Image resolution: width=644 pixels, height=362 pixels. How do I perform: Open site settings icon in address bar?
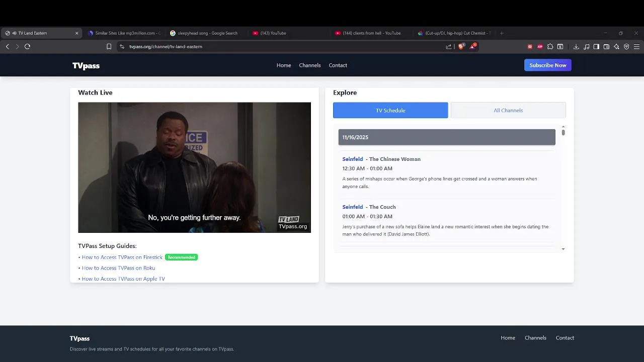pos(122,46)
